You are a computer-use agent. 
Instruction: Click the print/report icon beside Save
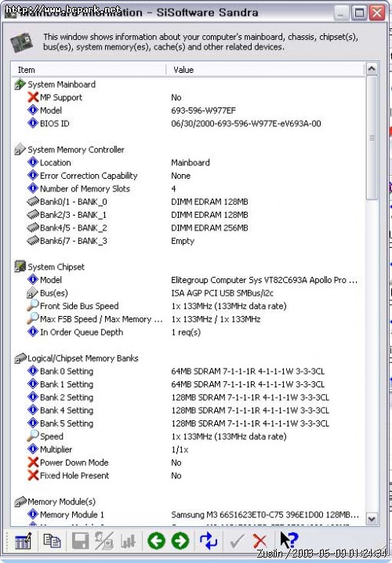(104, 541)
